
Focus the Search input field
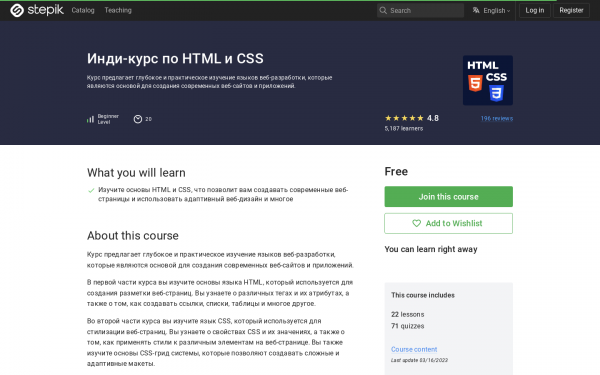[x=420, y=10]
